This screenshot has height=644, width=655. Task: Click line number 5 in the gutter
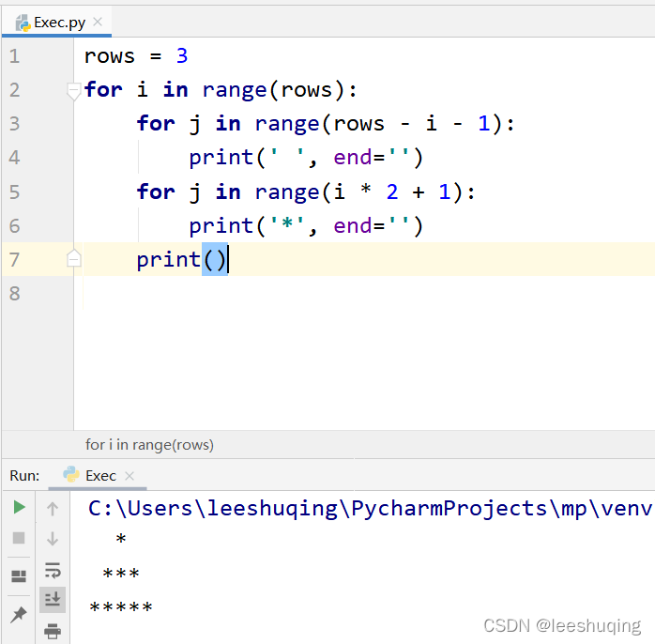[x=15, y=192]
